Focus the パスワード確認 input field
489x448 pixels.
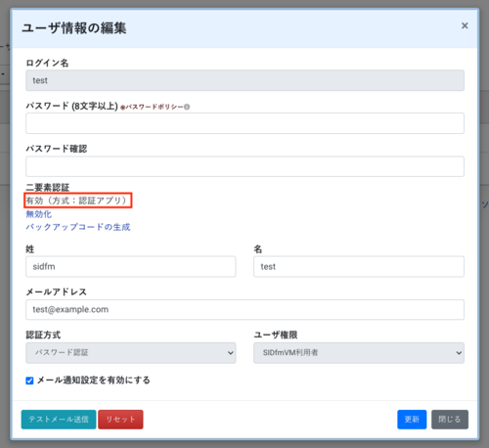pos(244,166)
